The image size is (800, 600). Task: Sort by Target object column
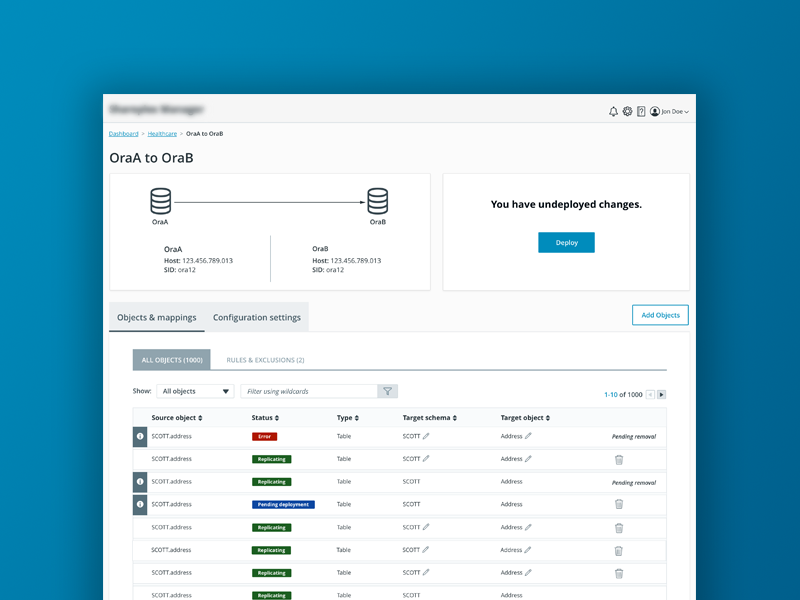(525, 417)
